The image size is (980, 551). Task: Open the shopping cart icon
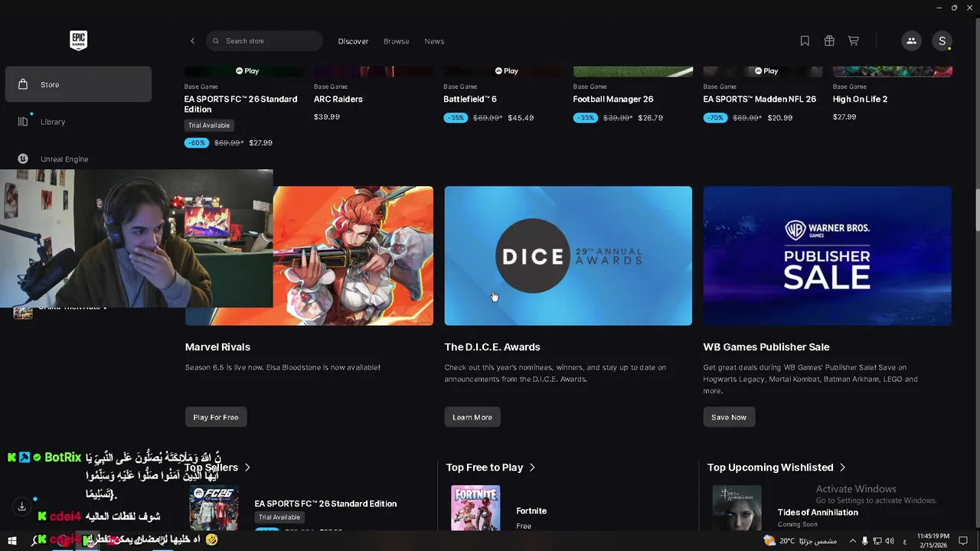click(854, 41)
